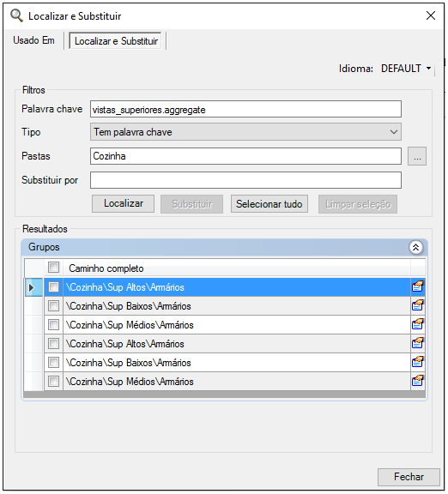Tick the checkbox on the highlighted Sup Altos row
The image size is (448, 494).
click(x=53, y=287)
